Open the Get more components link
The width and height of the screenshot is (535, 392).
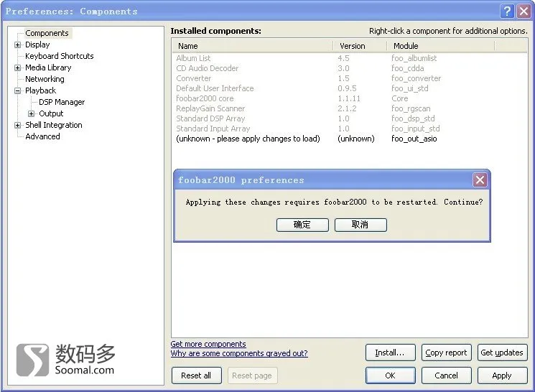point(208,344)
